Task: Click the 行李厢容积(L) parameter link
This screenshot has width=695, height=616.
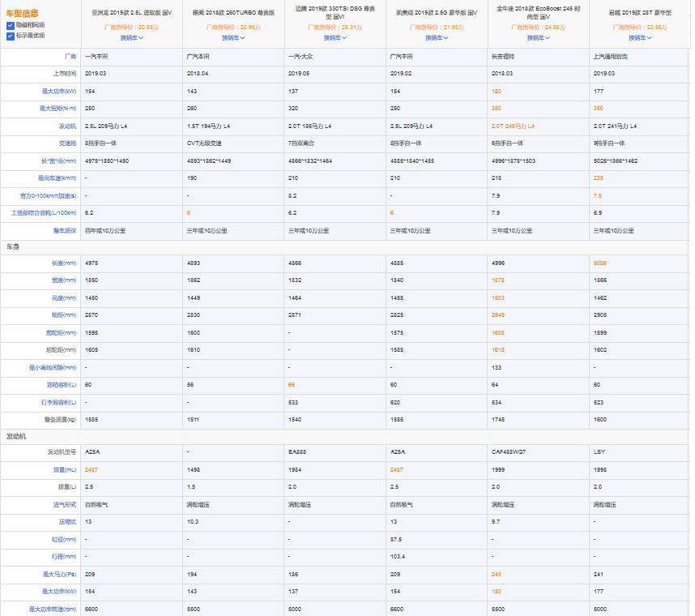Action: (59, 403)
